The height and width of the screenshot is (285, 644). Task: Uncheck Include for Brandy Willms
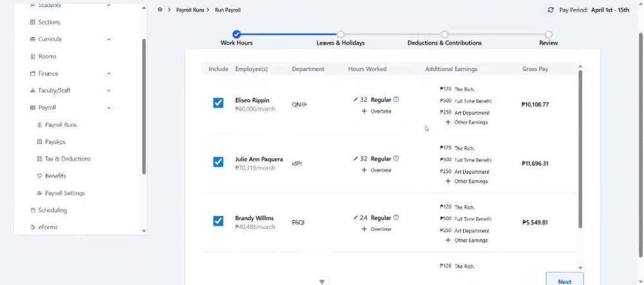(x=218, y=221)
